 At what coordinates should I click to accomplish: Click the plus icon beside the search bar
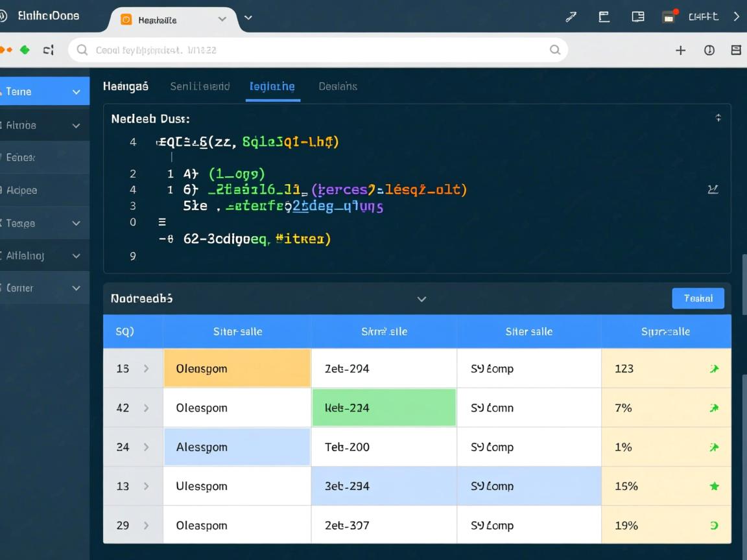680,50
